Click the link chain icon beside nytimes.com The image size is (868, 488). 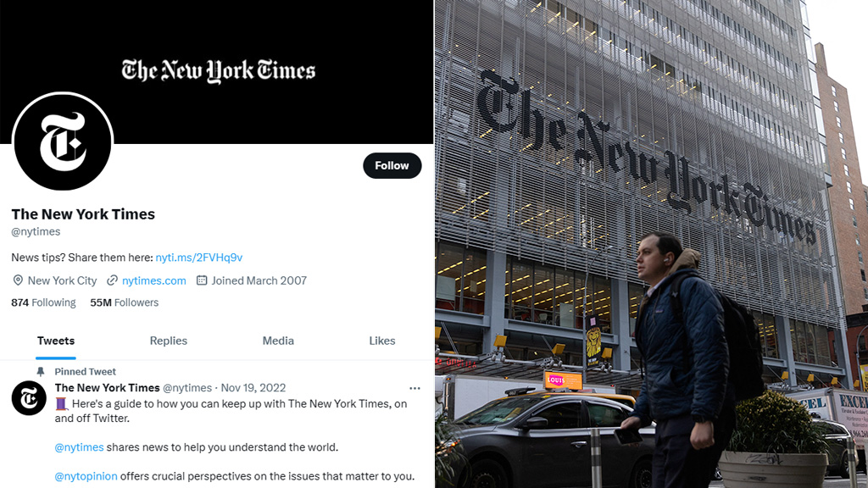point(112,280)
